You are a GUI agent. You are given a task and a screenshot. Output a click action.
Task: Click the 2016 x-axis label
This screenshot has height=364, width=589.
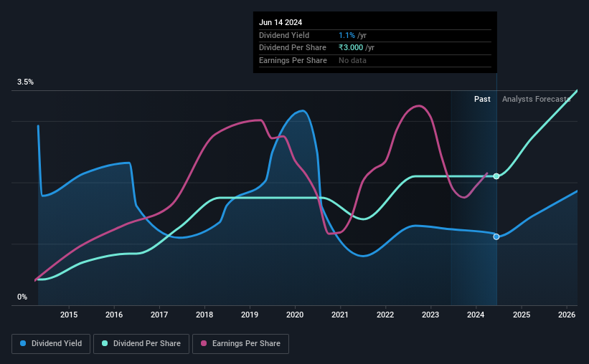click(114, 315)
